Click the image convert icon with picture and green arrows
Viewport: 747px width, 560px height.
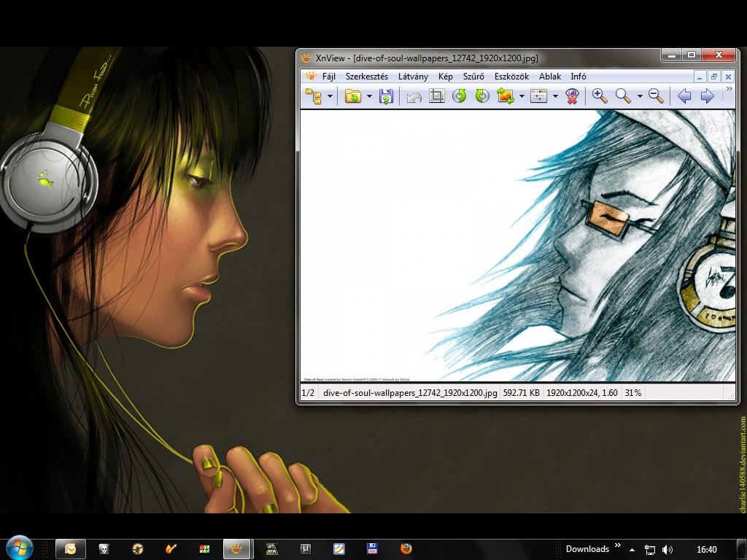(x=506, y=96)
